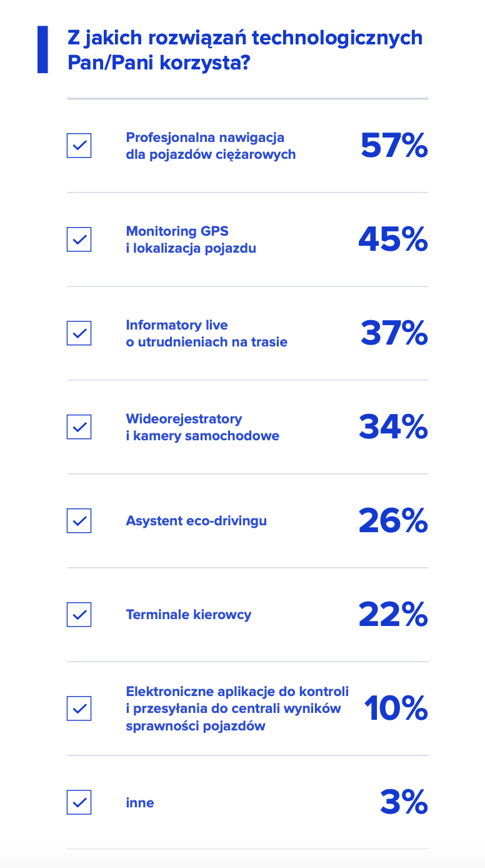Viewport: 485px width, 868px height.
Task: Toggle the 'inne' checkbox
Action: (79, 802)
